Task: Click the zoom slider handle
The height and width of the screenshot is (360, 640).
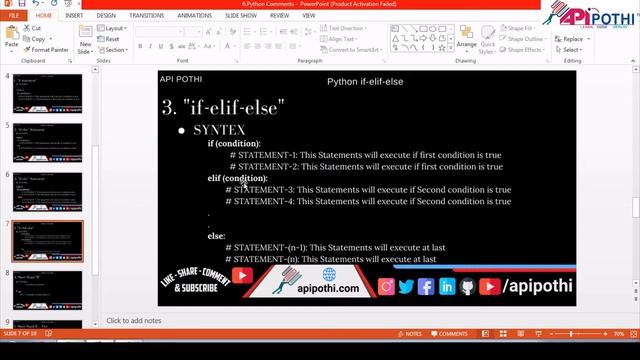Action: 571,334
